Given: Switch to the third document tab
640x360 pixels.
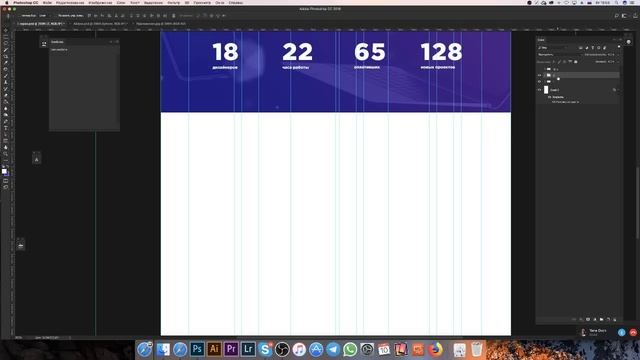Looking at the screenshot, I should 161,24.
